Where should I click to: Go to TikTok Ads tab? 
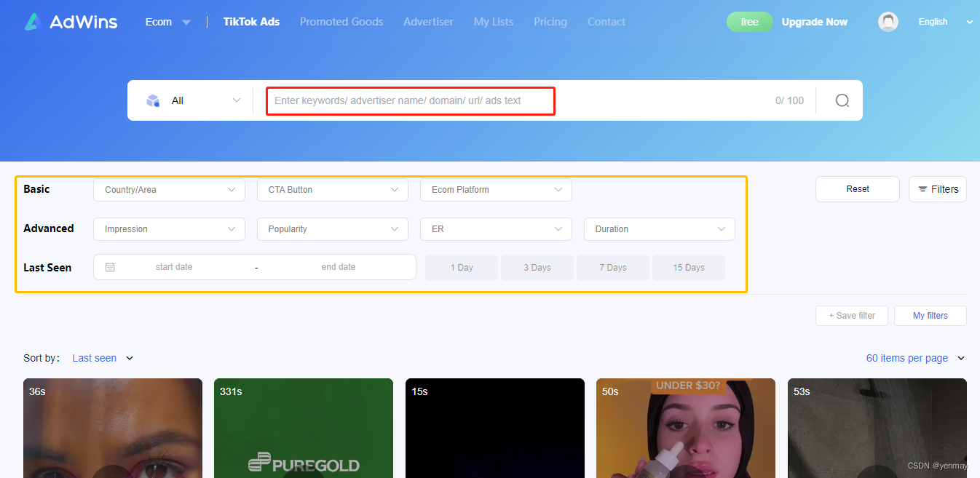(251, 22)
